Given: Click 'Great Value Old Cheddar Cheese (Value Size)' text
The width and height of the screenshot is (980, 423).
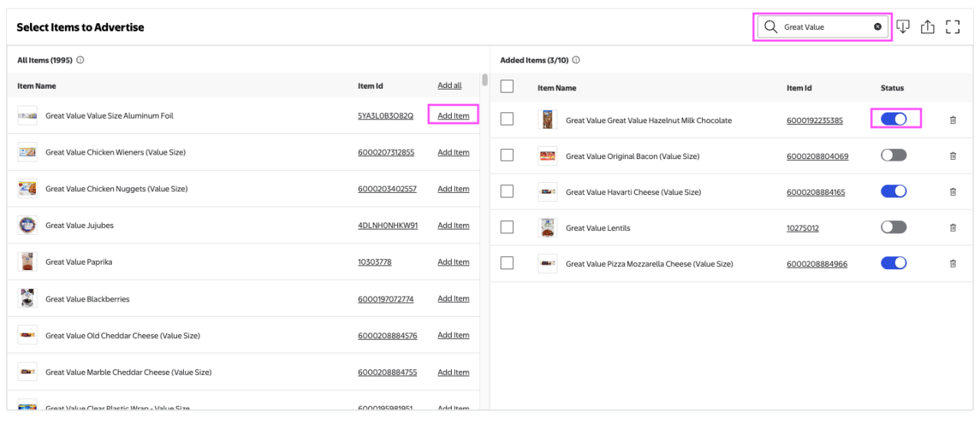Looking at the screenshot, I should (x=122, y=336).
